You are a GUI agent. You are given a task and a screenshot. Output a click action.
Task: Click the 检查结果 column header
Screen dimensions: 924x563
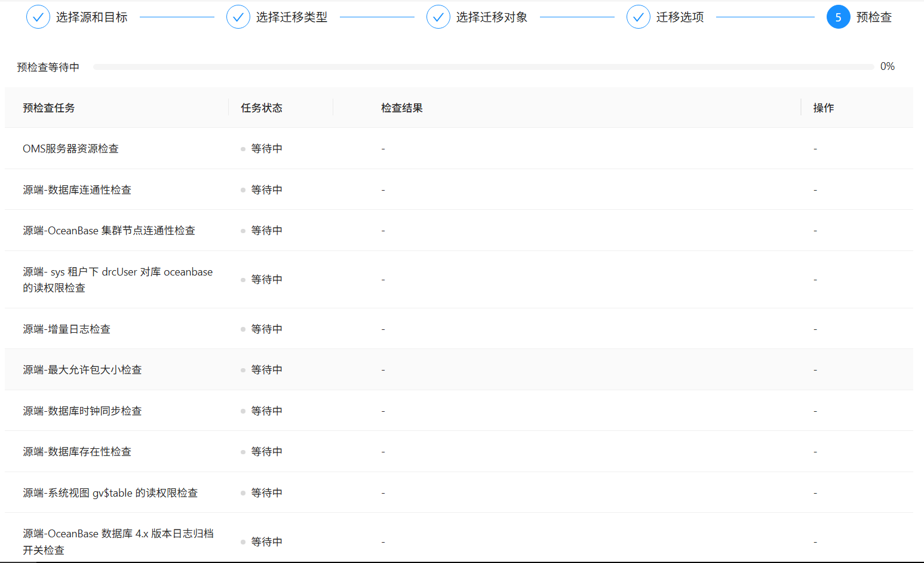pyautogui.click(x=402, y=108)
